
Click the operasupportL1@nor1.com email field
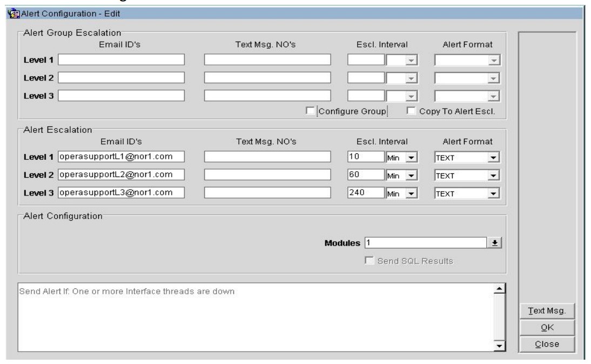[121, 157]
